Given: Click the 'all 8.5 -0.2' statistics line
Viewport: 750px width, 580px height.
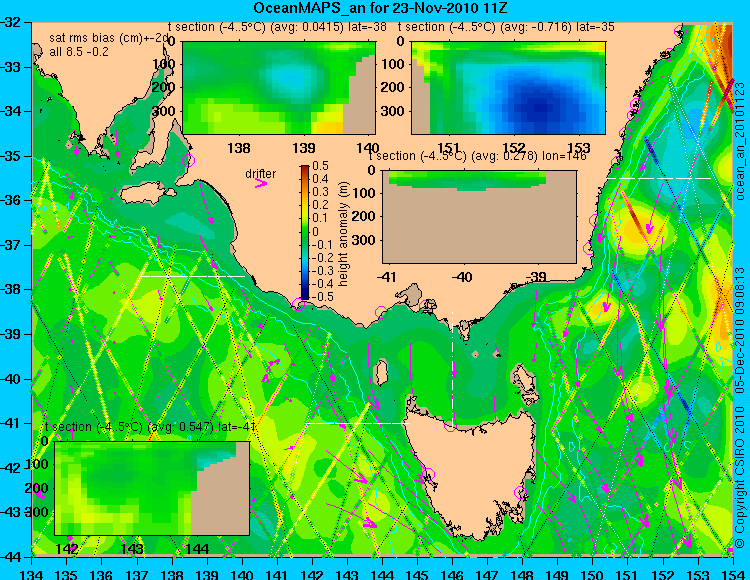Looking at the screenshot, I should point(79,52).
